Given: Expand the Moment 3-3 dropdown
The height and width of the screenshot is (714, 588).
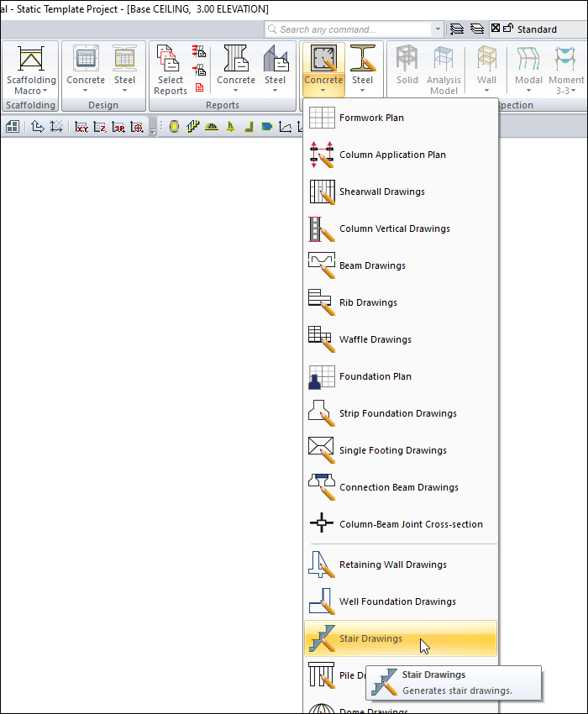Looking at the screenshot, I should tap(573, 91).
